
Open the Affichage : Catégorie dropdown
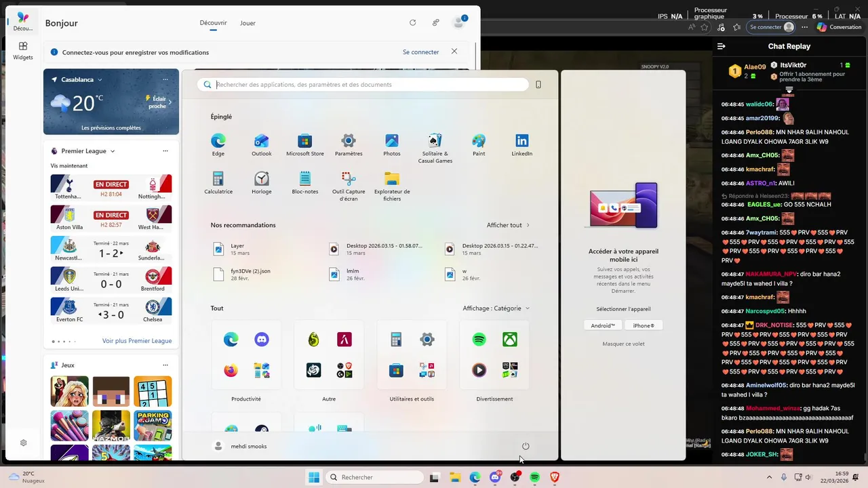point(496,308)
